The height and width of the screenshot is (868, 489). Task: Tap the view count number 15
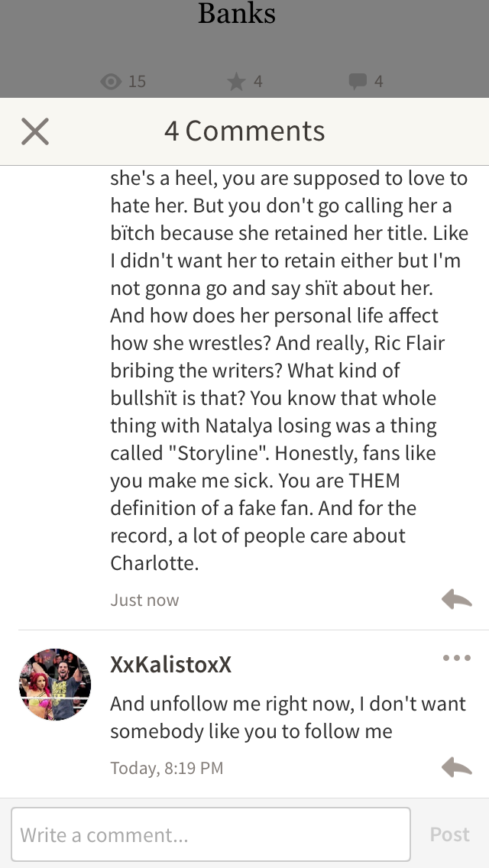point(137,82)
